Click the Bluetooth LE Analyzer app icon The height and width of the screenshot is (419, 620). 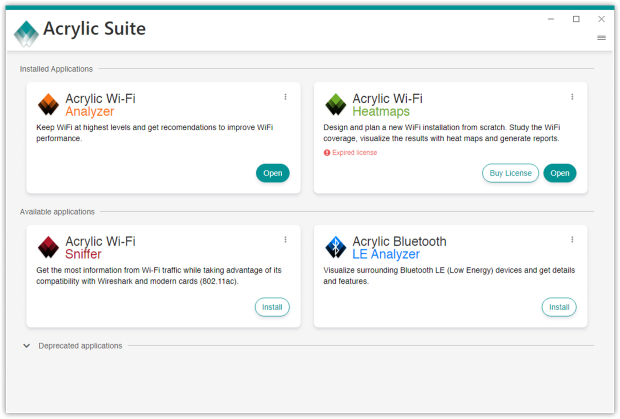tap(336, 247)
